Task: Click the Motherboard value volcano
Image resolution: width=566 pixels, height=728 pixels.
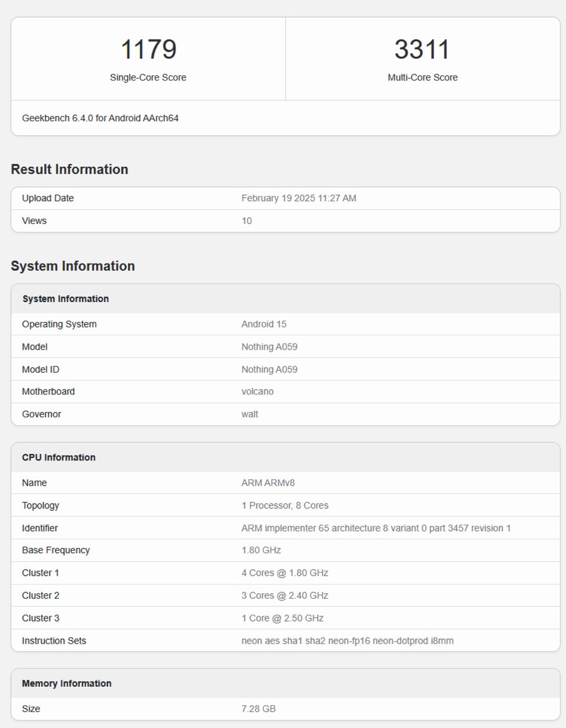Action: [257, 392]
